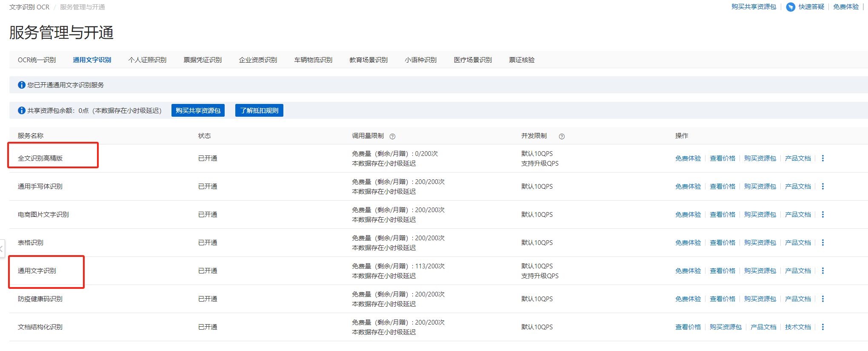Open more options for 文档结构化识别 row
This screenshot has width=868, height=351.
(822, 327)
